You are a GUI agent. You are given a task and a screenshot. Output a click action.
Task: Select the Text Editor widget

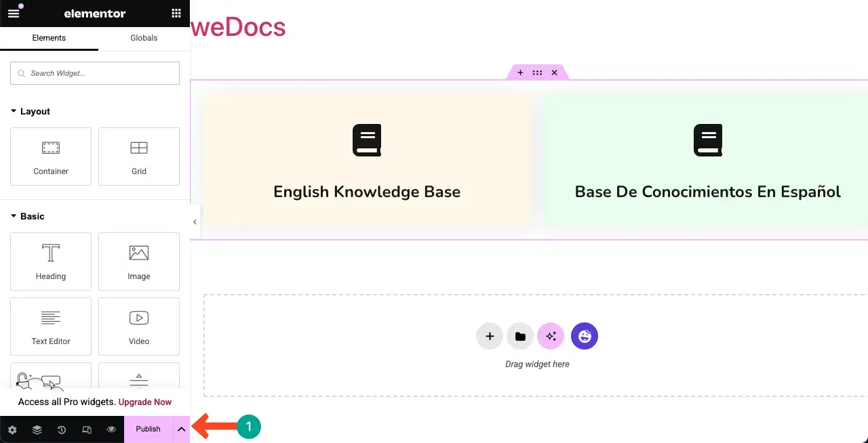click(x=51, y=326)
